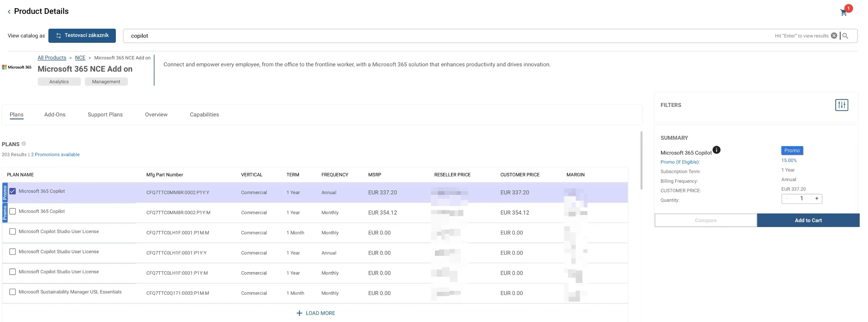Click the CUSTOMER PRICE column header
The width and height of the screenshot is (868, 322).
(520, 174)
